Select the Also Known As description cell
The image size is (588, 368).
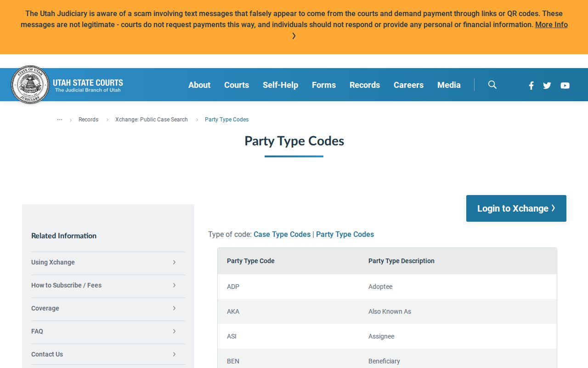(458, 311)
